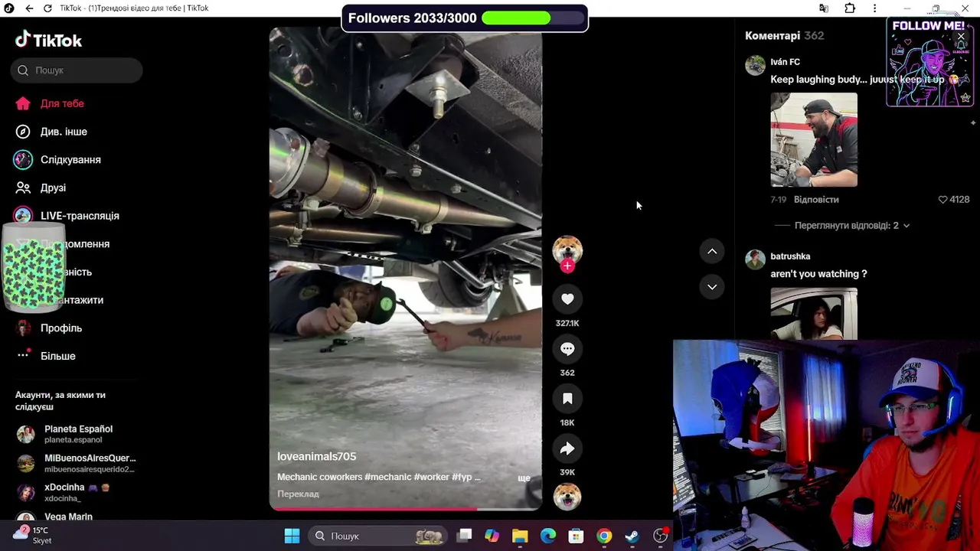Switch to Chrome on the taskbar
This screenshot has height=551, width=980.
click(604, 536)
